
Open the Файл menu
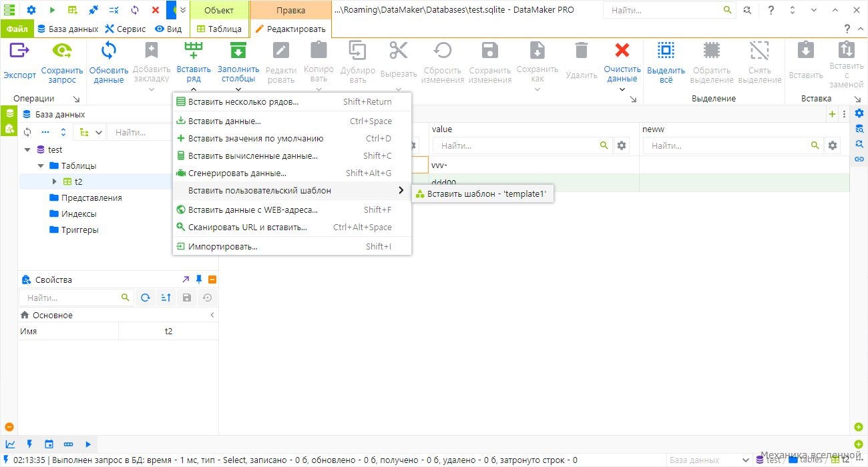pyautogui.click(x=17, y=29)
